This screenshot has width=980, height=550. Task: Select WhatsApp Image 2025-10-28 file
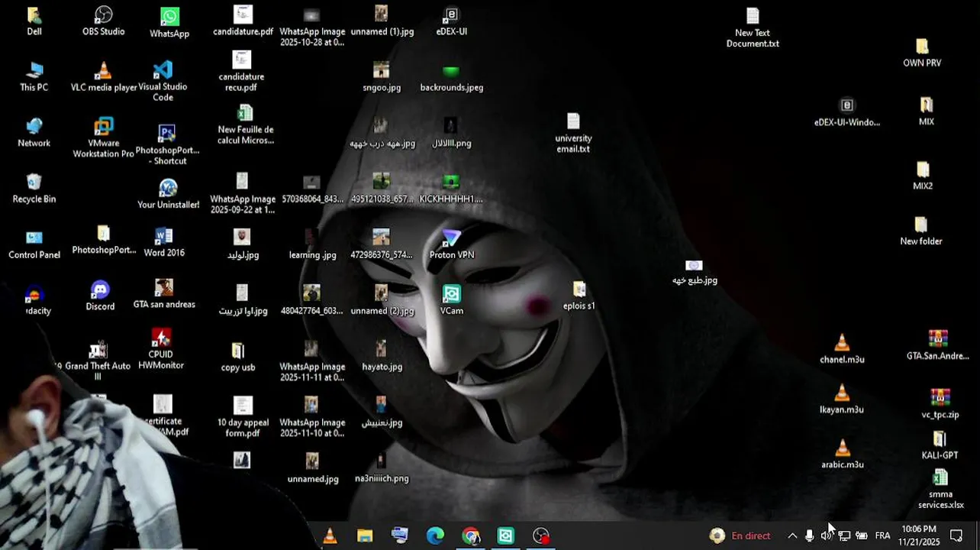[311, 27]
